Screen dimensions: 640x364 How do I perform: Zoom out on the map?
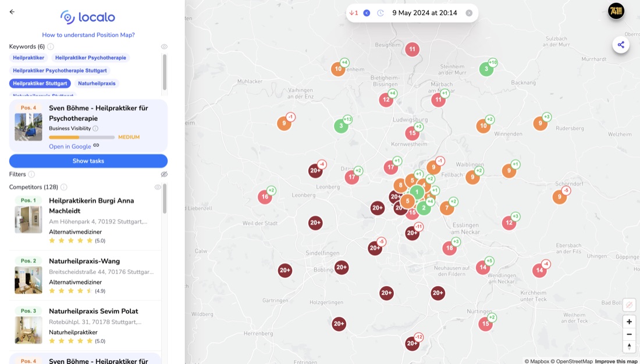pyautogui.click(x=629, y=334)
